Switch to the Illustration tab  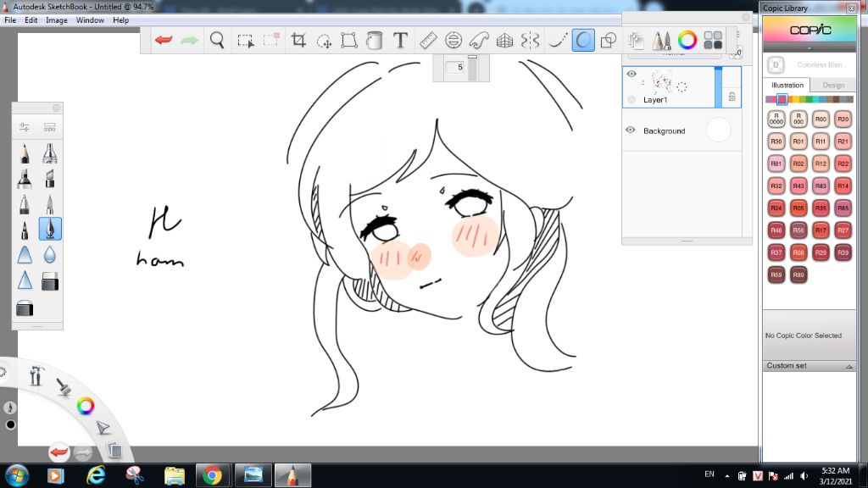[x=787, y=86]
